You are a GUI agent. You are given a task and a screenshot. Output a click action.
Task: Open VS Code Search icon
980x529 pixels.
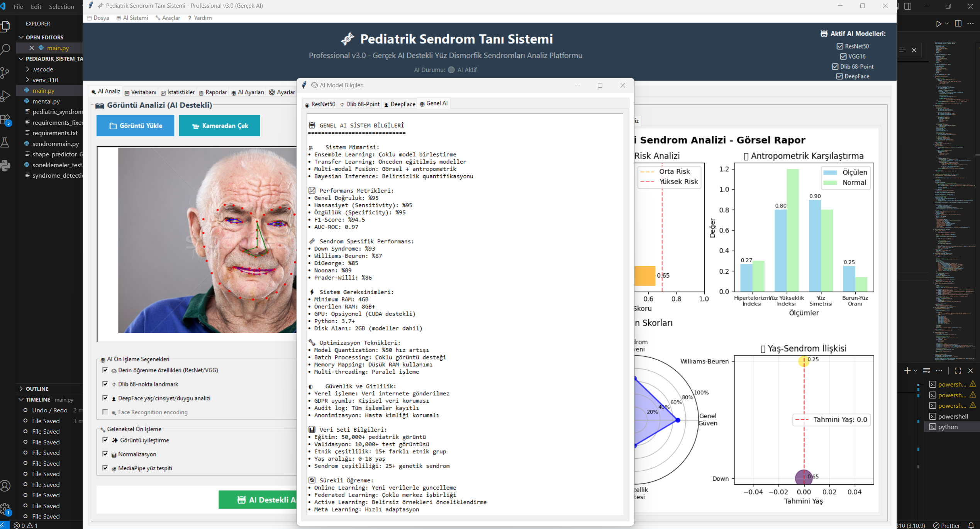5,49
